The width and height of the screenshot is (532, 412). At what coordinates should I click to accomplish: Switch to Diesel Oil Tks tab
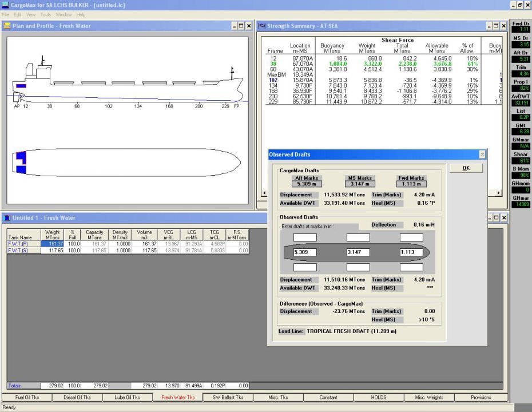pyautogui.click(x=77, y=397)
